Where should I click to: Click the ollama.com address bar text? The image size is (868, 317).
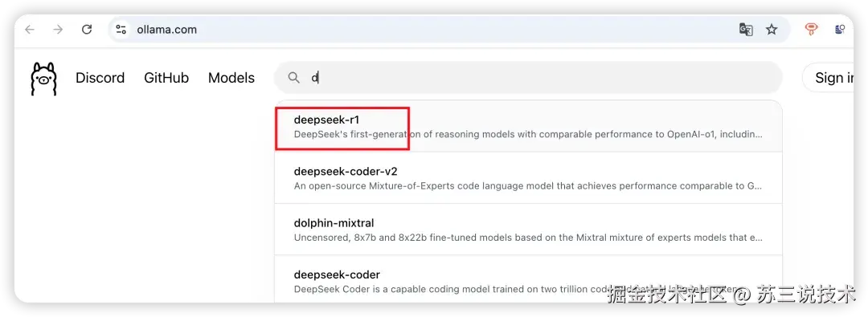(x=166, y=30)
